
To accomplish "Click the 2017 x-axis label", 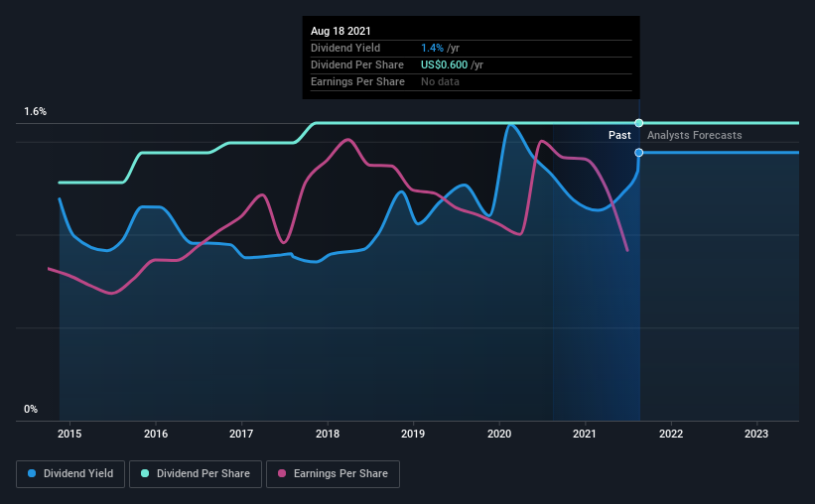I will (x=241, y=434).
